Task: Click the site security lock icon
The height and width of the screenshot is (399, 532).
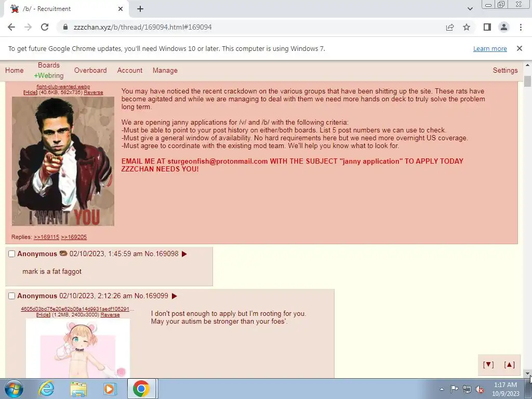Action: click(65, 27)
